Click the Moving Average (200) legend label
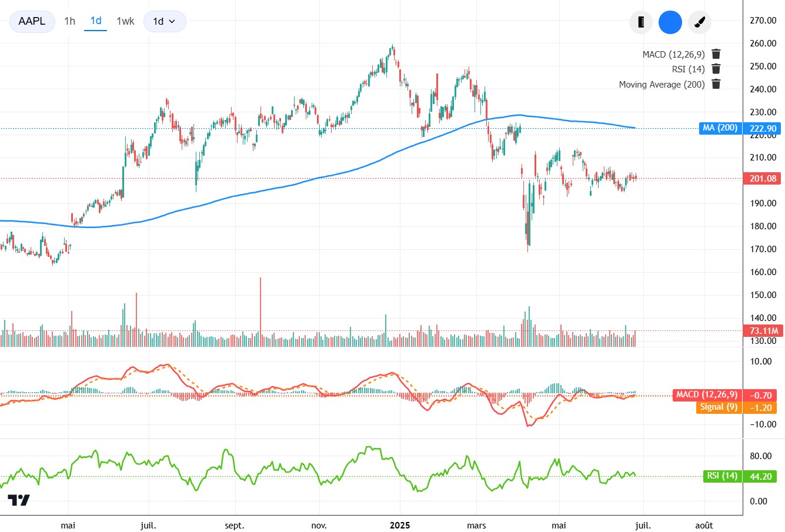The image size is (785, 532). click(x=662, y=84)
